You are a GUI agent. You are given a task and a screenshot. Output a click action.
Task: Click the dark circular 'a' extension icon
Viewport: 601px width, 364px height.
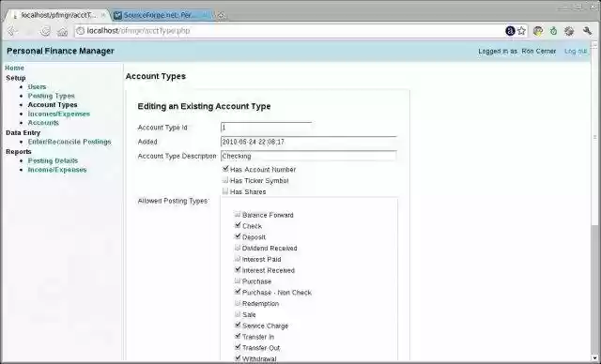pyautogui.click(x=510, y=31)
